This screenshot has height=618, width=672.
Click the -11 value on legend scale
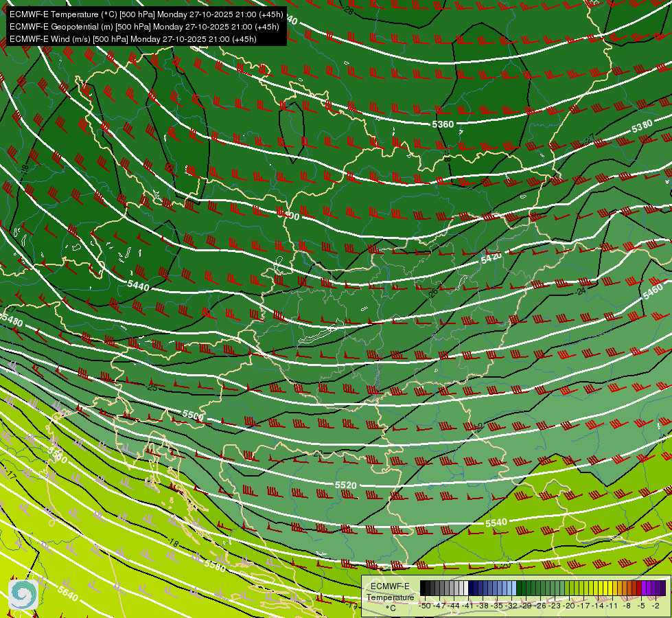(x=613, y=606)
